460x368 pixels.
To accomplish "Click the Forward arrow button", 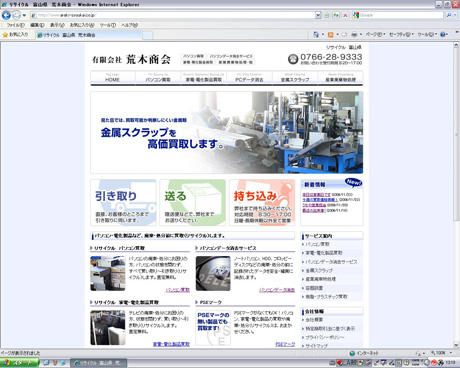I will pos(16,15).
